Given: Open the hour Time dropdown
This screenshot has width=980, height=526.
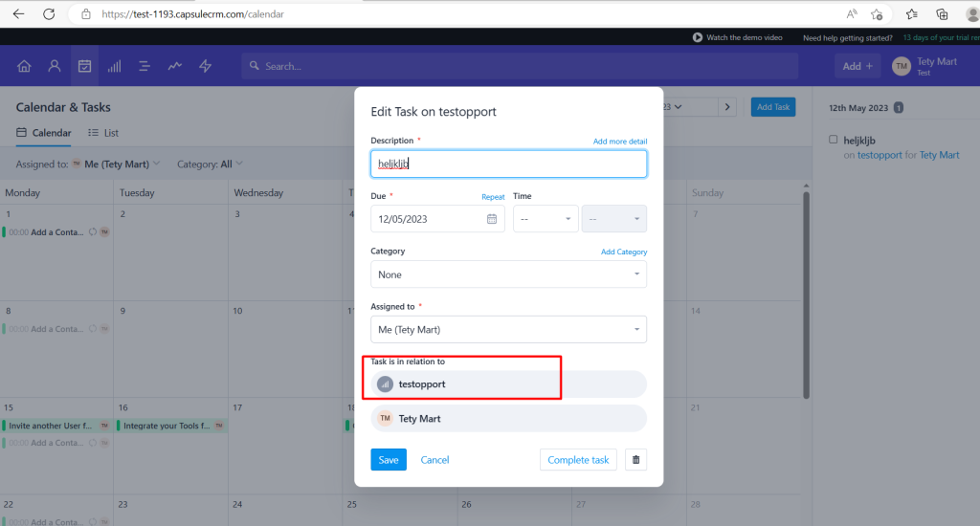Looking at the screenshot, I should 546,219.
